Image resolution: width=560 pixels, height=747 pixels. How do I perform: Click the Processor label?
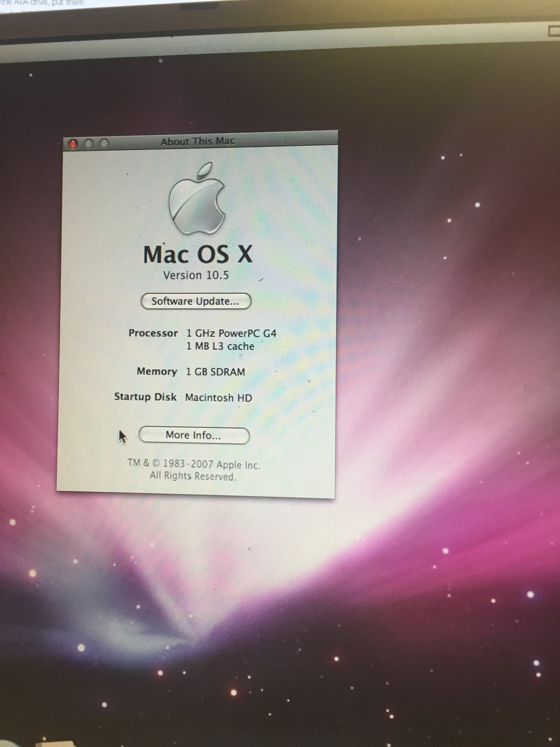coord(153,333)
